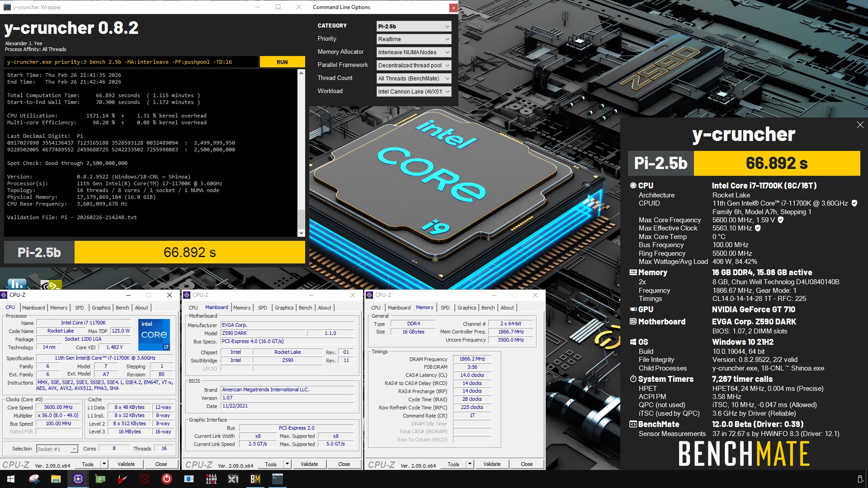Click the y-cruncher command line field
The width and height of the screenshot is (868, 488).
(x=131, y=62)
